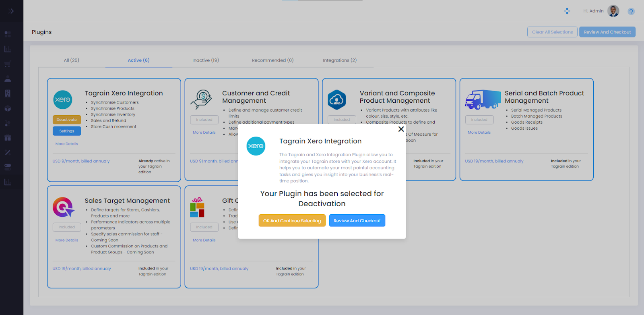
Task: Click Review And Checkout in the popup
Action: point(357,220)
